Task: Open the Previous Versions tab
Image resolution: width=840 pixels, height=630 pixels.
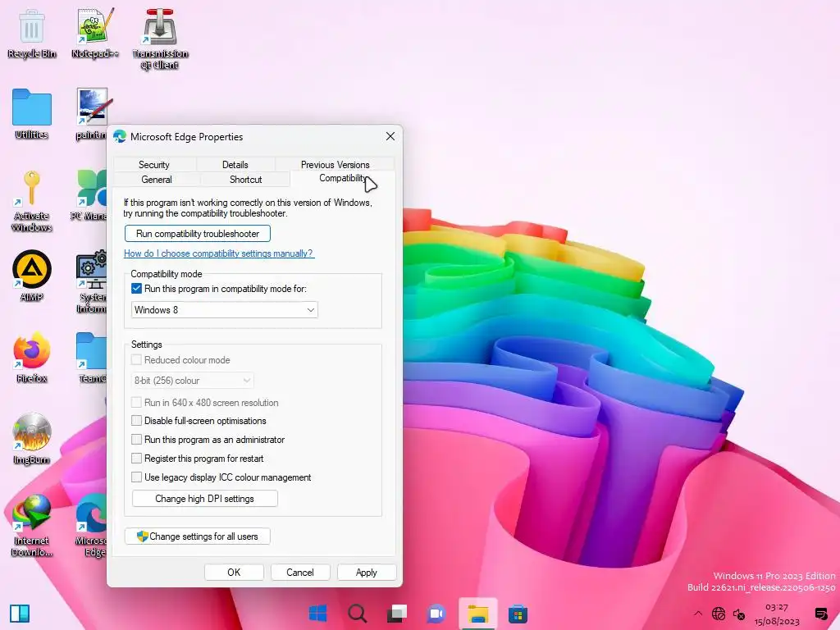Action: click(x=335, y=164)
